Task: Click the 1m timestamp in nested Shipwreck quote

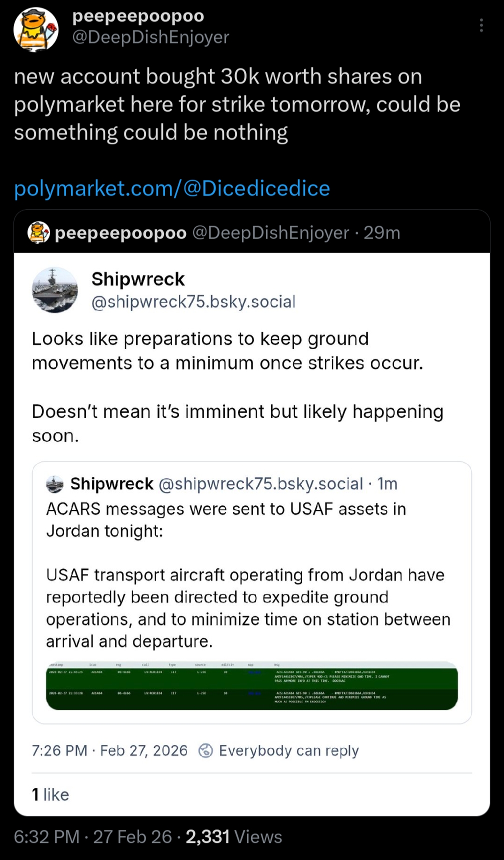Action: pos(387,484)
